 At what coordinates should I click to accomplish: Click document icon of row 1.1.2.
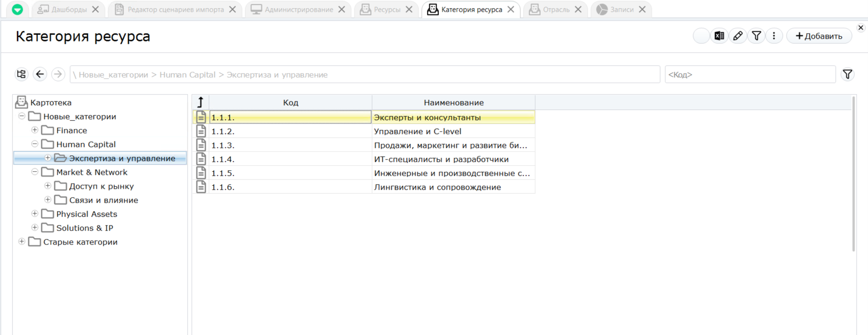tap(201, 131)
